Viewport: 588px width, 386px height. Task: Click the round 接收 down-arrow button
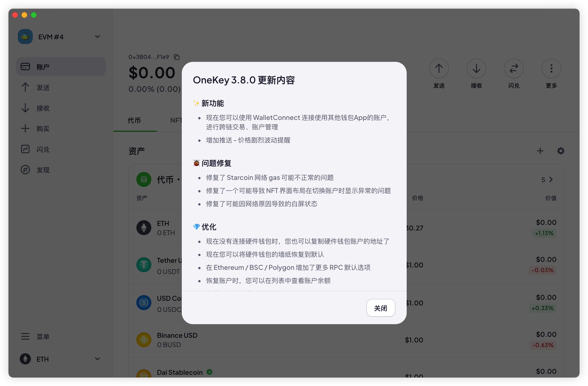(476, 69)
